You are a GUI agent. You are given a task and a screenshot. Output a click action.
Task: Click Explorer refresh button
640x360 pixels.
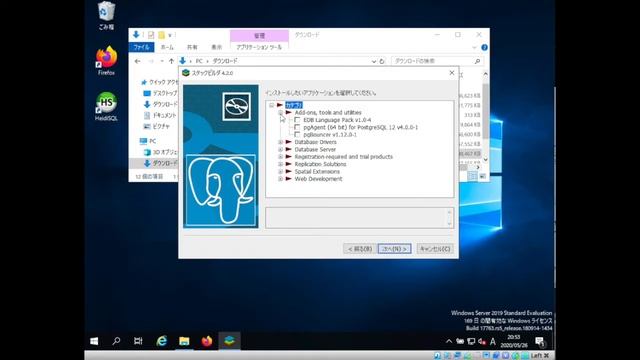(x=382, y=61)
